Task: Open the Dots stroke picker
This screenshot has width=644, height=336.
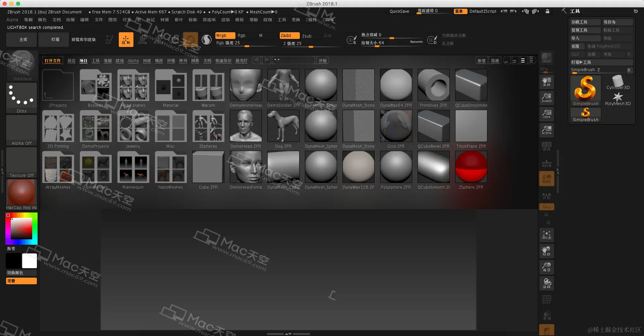Action: [x=21, y=98]
